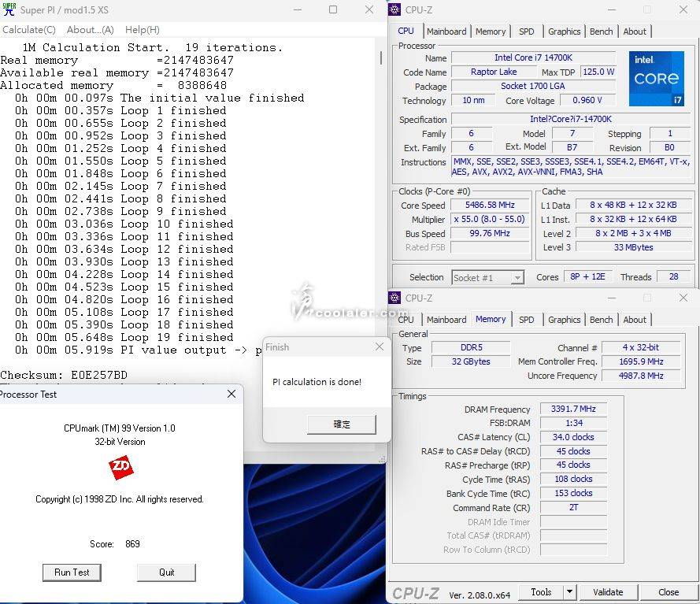Viewport: 700px width, 604px height.
Task: Click the Command Rate 2T value
Action: click(x=573, y=508)
